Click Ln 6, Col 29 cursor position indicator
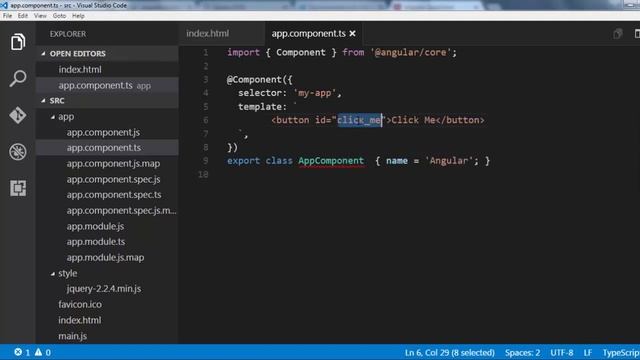640x360 pixels. (449, 352)
